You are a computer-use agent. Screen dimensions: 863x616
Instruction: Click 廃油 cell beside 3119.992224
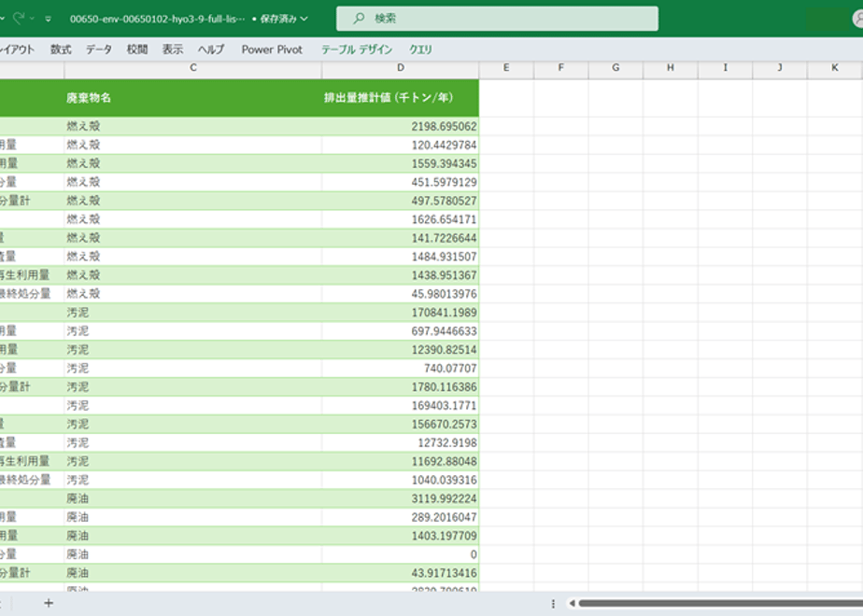[192, 498]
